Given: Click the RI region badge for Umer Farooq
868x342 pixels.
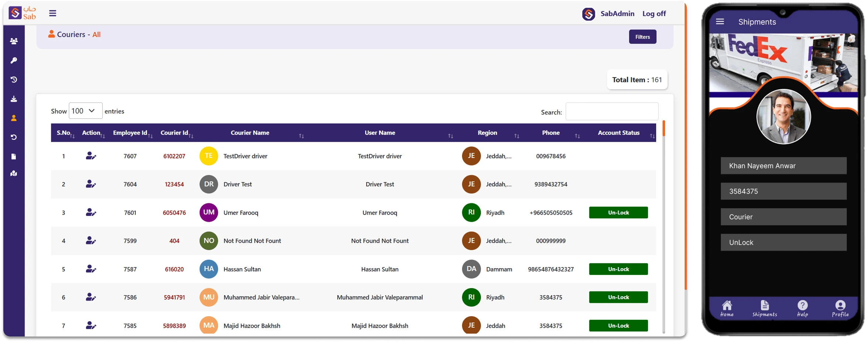Looking at the screenshot, I should coord(471,212).
